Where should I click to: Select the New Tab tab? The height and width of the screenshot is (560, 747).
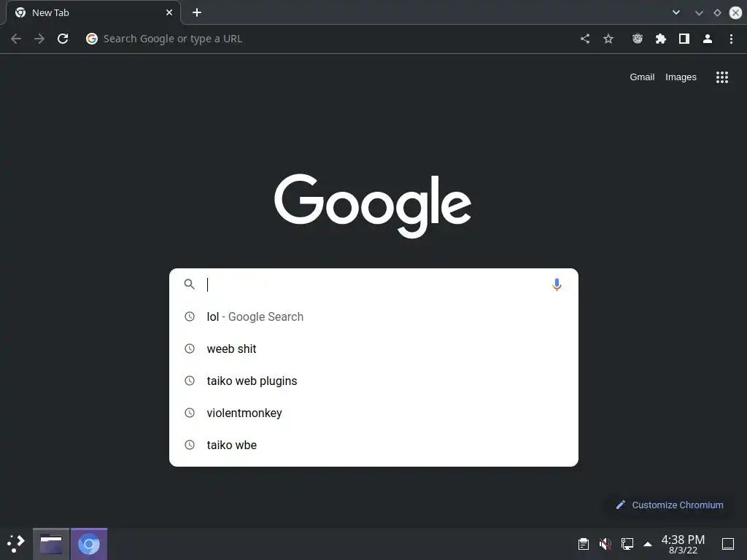coord(93,13)
